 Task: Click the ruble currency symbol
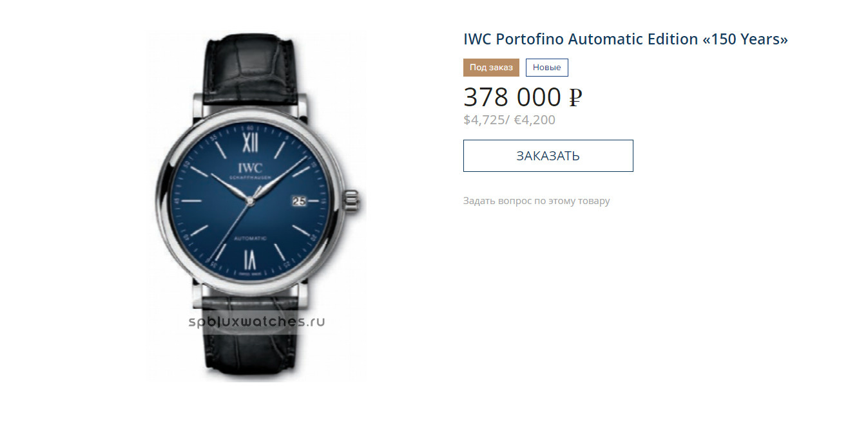tap(575, 98)
